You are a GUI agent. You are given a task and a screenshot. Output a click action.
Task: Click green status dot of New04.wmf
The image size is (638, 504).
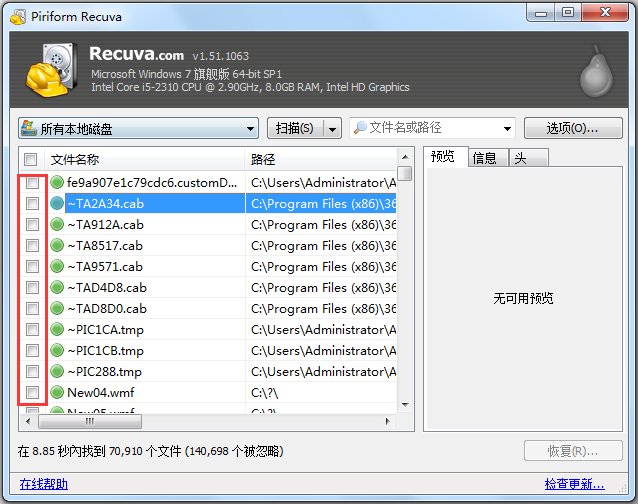coord(57,393)
